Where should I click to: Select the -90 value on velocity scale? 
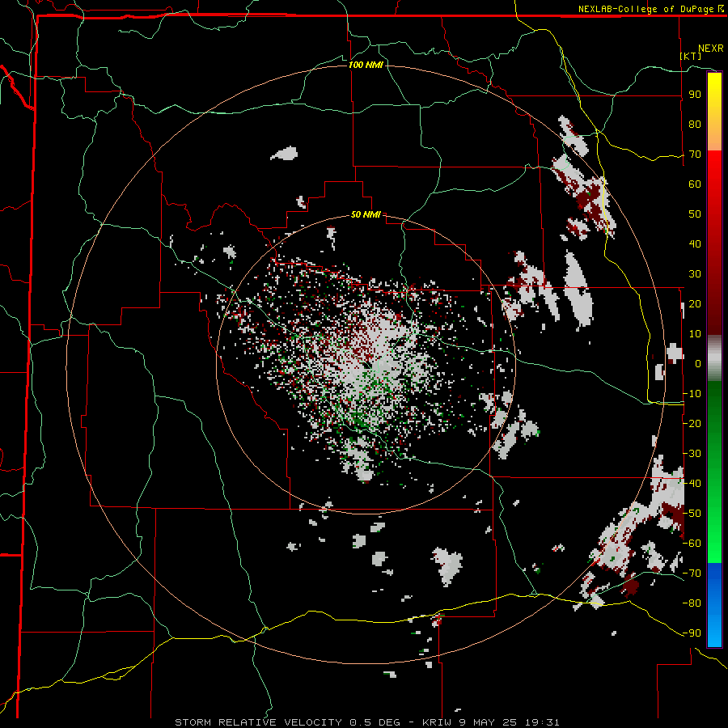(692, 633)
